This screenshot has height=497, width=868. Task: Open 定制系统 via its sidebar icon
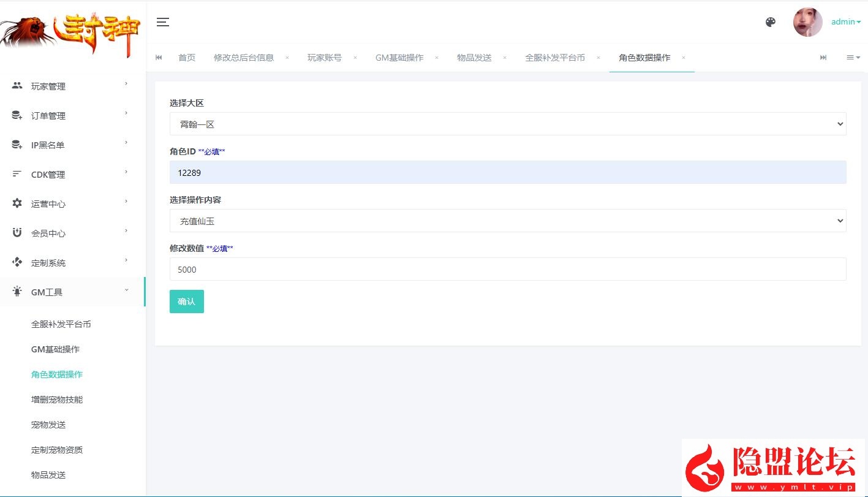tap(17, 262)
